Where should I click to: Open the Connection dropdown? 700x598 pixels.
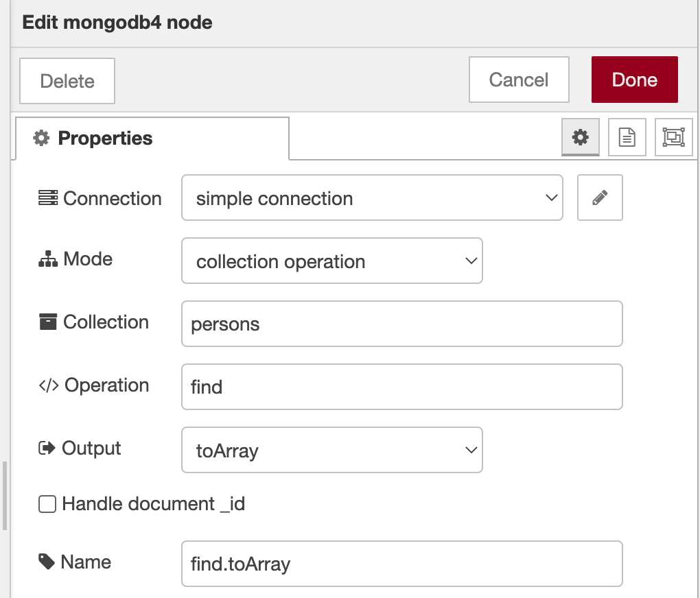click(x=372, y=198)
